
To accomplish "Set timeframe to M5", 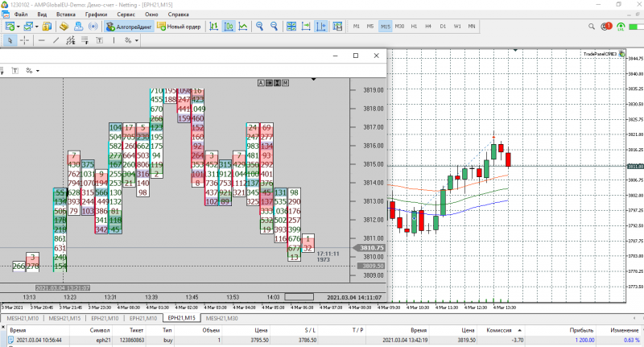I will coord(370,27).
